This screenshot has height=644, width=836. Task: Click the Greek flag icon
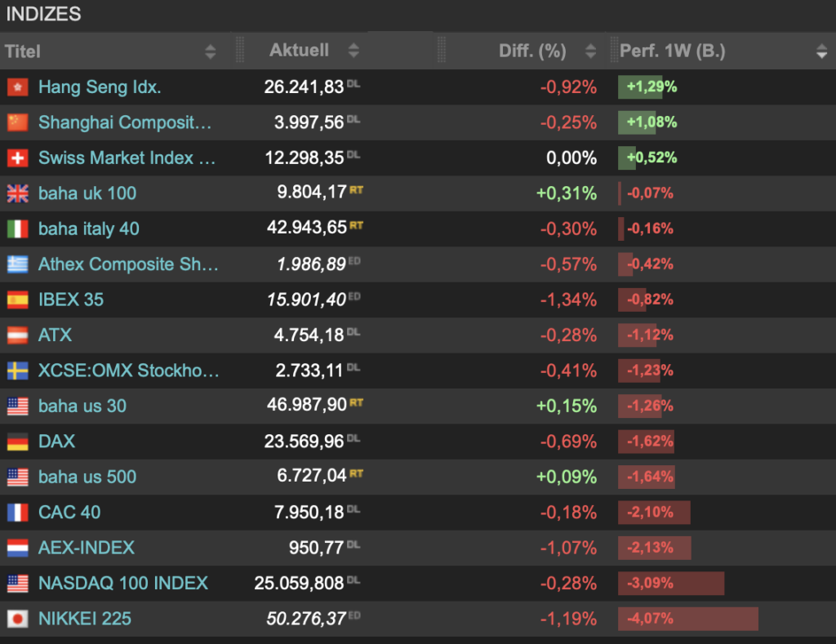17,264
